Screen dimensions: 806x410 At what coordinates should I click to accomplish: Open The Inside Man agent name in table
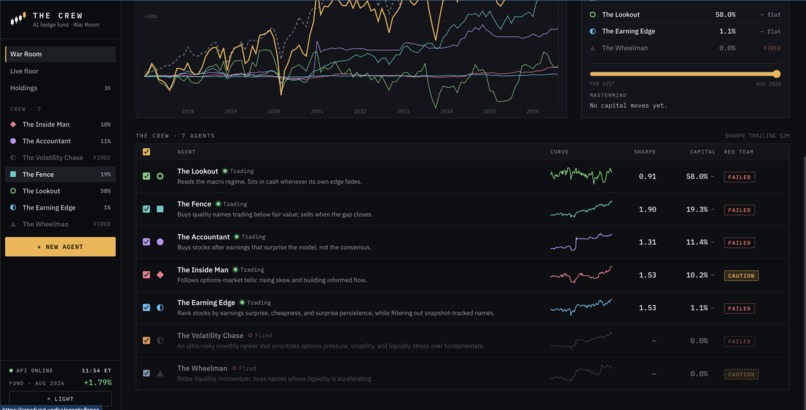(x=203, y=270)
